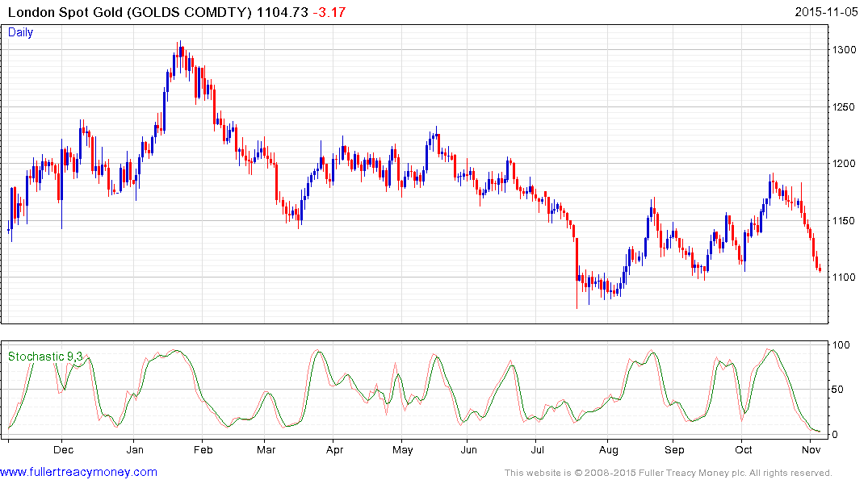The width and height of the screenshot is (868, 484).
Task: Open the www.fullertreacymoney.com link
Action: [78, 472]
